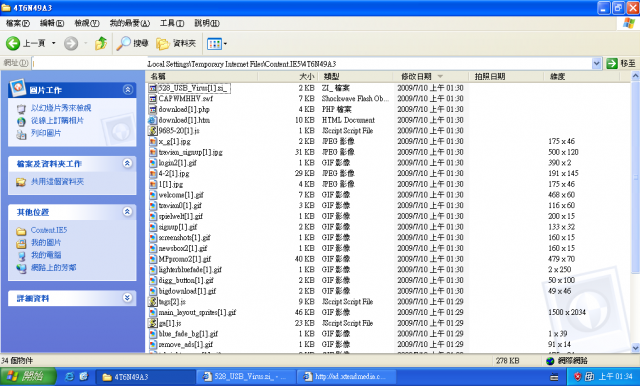This screenshot has width=640, height=386.
Task: Click the address bar path field
Action: (312, 64)
